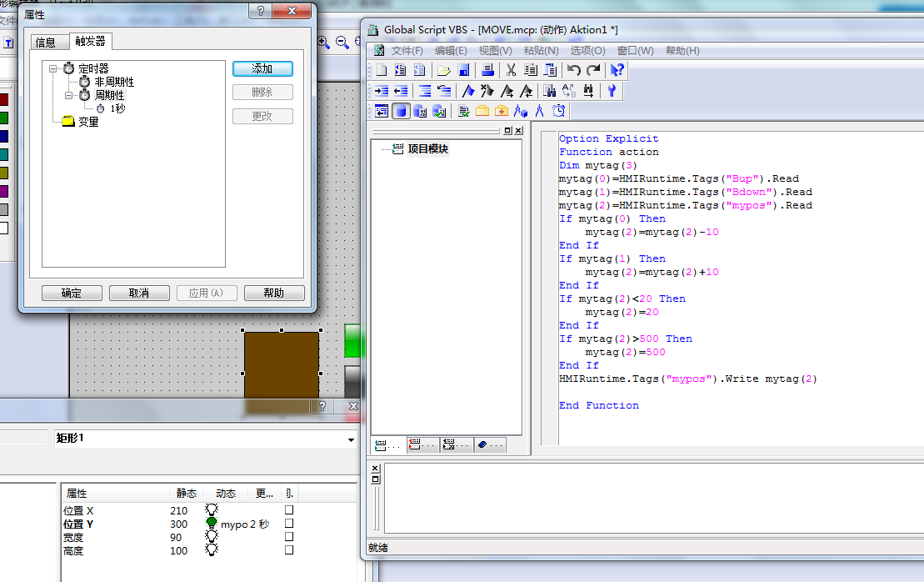
Task: Select the dark red color swatch in palette
Action: coord(3,100)
